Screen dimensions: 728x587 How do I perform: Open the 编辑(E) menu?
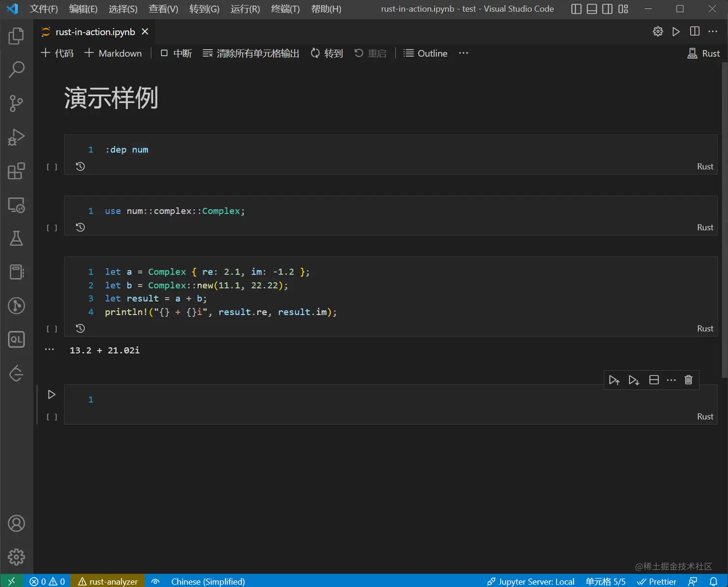click(83, 9)
